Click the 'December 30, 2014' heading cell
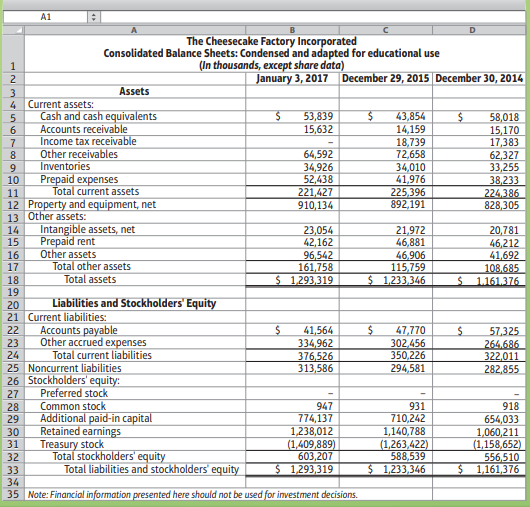Image resolution: width=530 pixels, height=507 pixels. (x=479, y=78)
